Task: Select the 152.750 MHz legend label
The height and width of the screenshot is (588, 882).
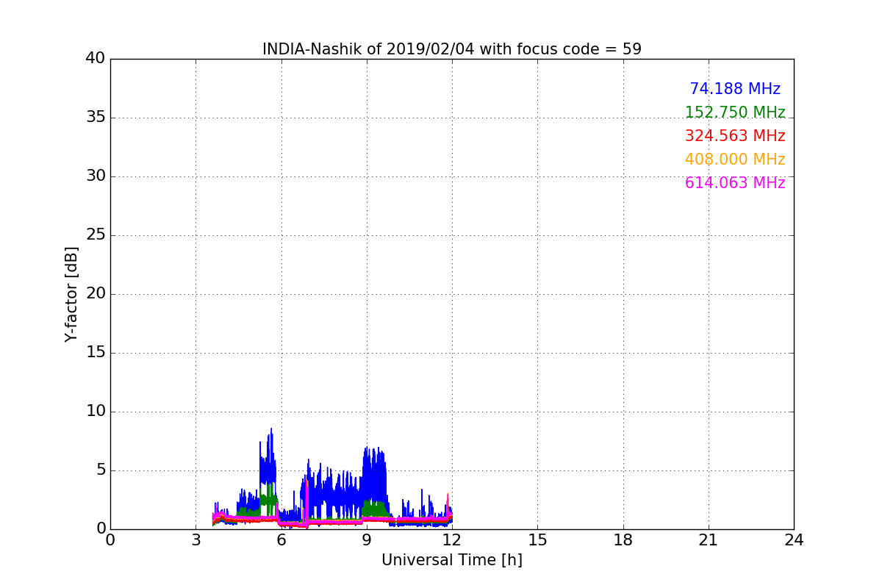Action: coord(735,112)
